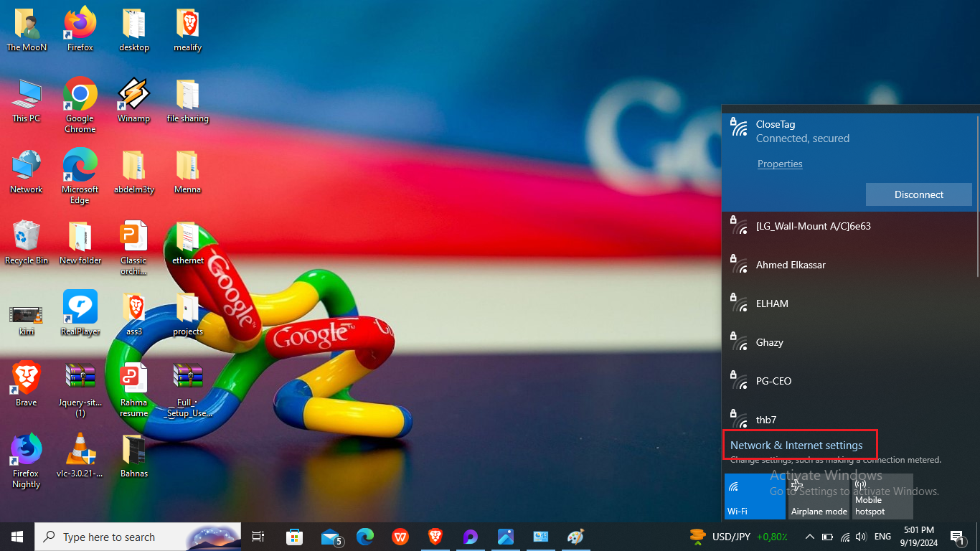980x551 pixels.
Task: Click the Type here to search box
Action: [138, 537]
